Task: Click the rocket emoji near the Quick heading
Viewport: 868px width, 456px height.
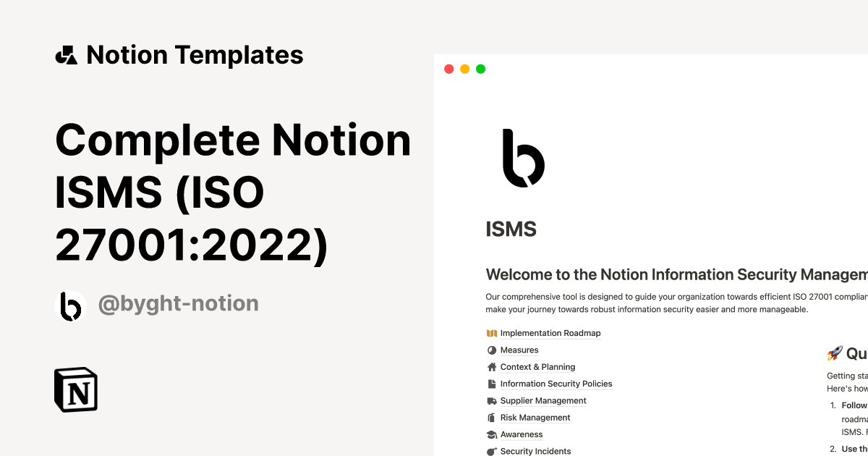Action: click(x=833, y=353)
